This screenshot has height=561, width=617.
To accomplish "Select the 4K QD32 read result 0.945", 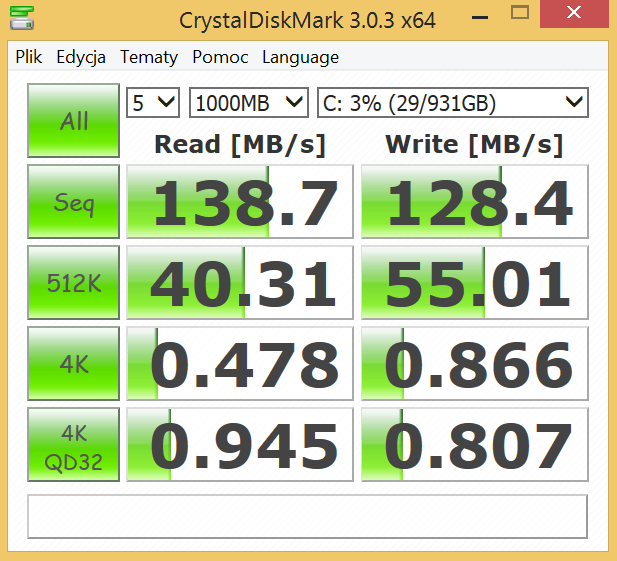I will tap(240, 445).
